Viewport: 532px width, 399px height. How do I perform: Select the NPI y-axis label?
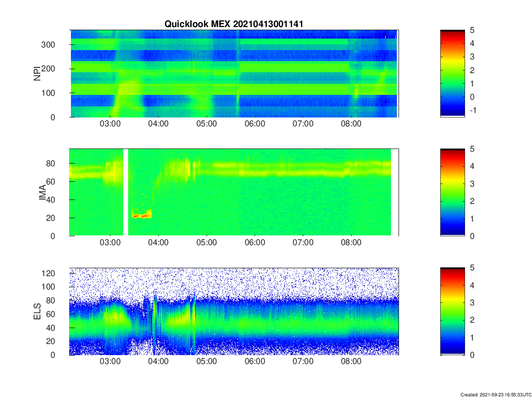pyautogui.click(x=37, y=73)
